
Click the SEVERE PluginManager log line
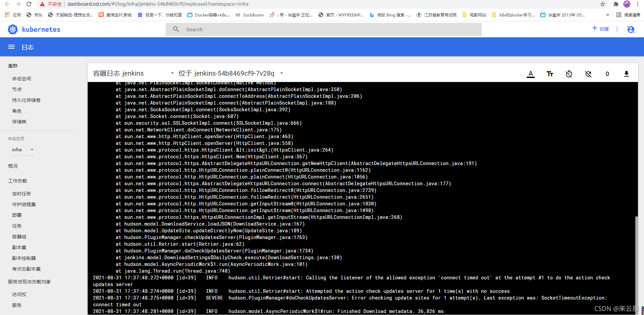(x=350, y=301)
